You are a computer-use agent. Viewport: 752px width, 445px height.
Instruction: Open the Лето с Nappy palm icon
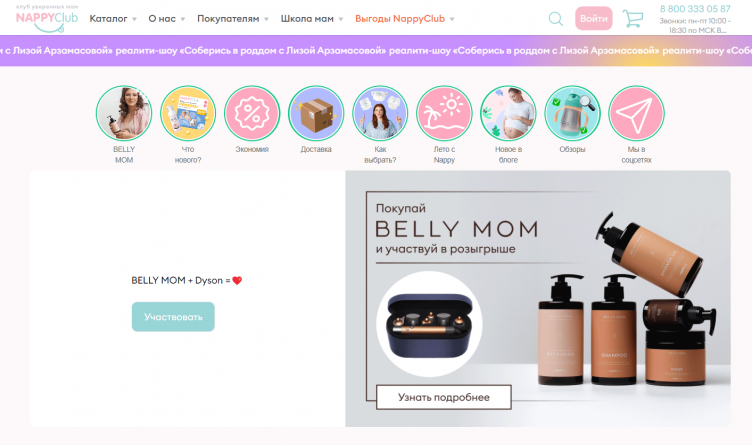coord(444,113)
